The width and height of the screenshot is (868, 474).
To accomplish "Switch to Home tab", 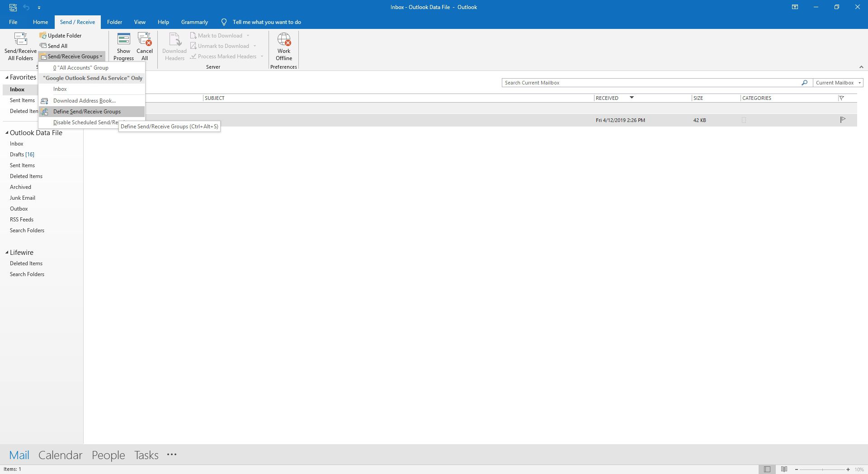I will pos(40,22).
